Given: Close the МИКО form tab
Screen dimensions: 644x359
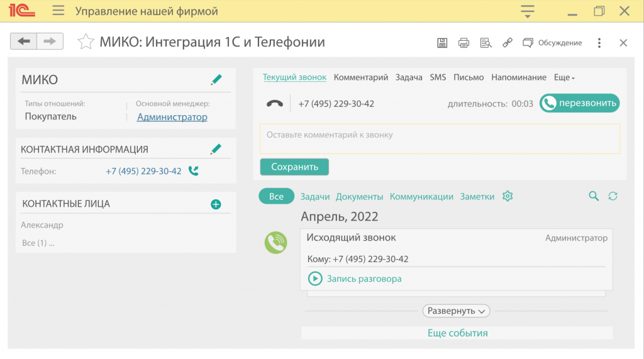Looking at the screenshot, I should point(623,43).
